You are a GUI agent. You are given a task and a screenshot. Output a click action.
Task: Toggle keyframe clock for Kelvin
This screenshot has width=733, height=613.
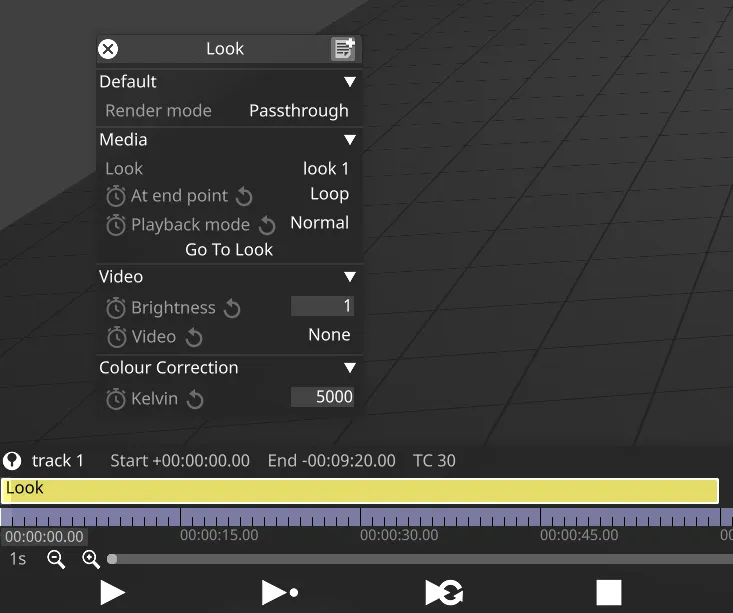tap(115, 399)
